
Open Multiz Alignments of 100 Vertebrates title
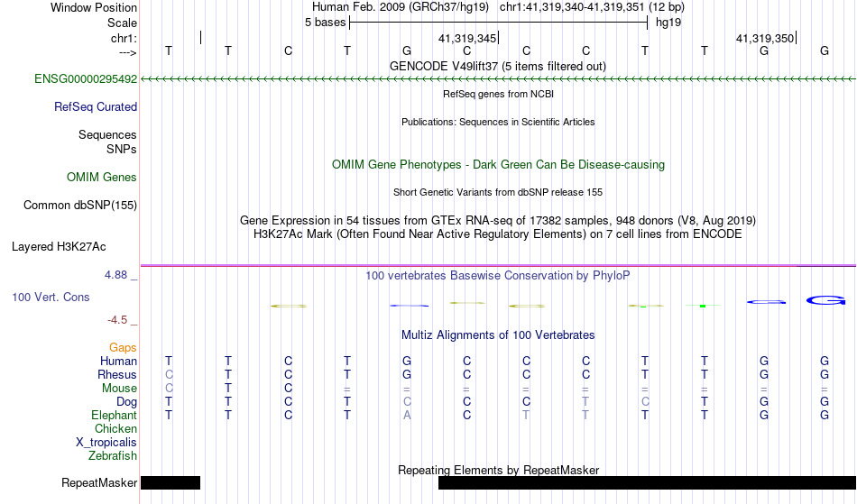[497, 335]
